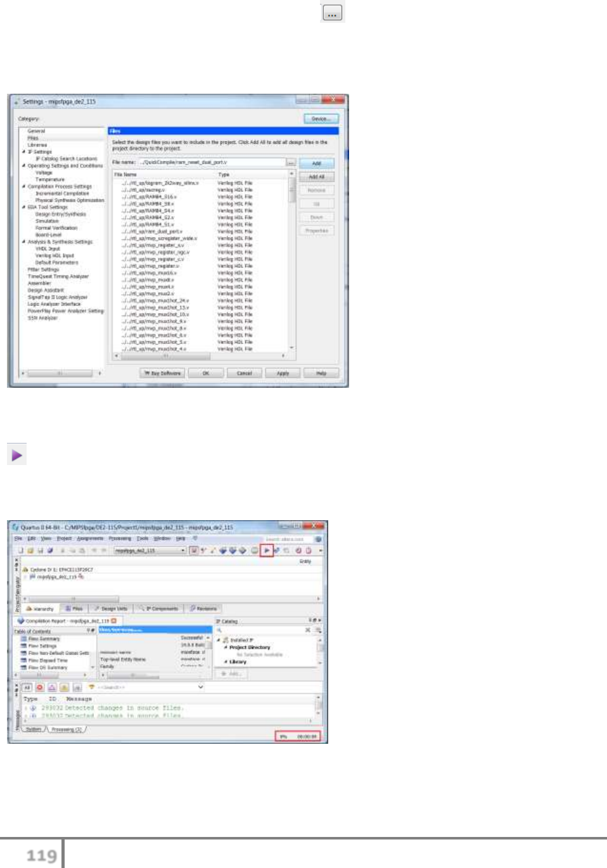The height and width of the screenshot is (868, 607).
Task: Switch to the Design Units tab
Action: 110,609
